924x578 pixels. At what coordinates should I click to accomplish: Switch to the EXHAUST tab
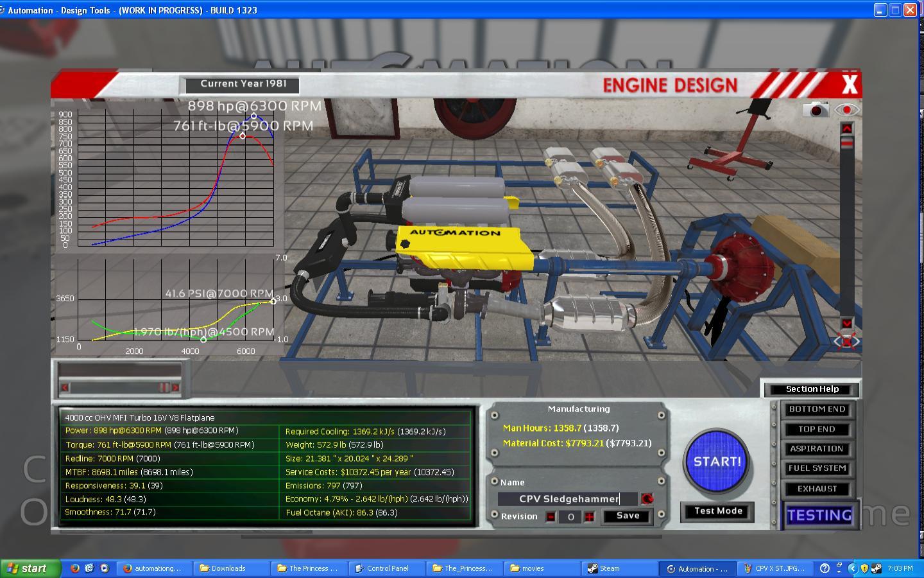(x=817, y=489)
